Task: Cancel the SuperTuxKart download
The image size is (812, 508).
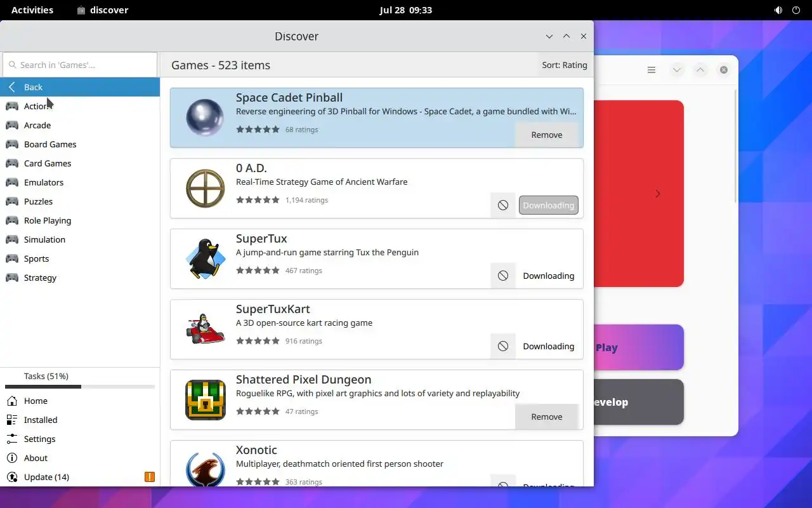Action: coord(503,346)
